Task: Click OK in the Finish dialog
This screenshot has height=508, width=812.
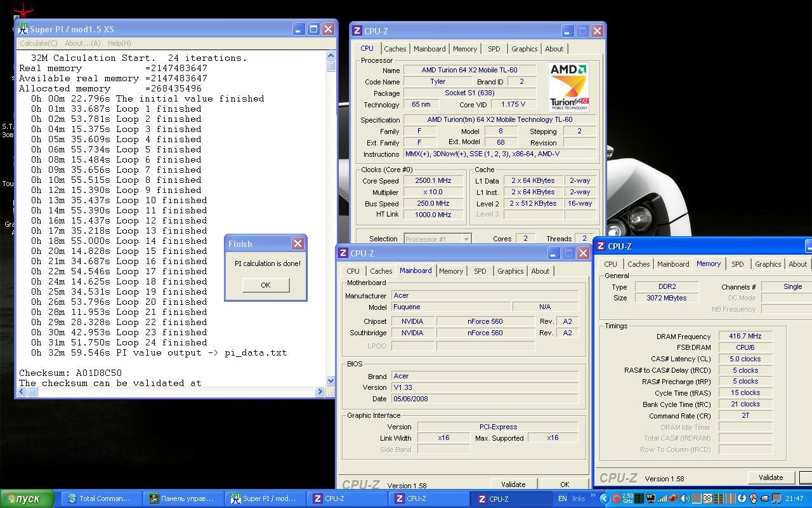Action: [x=265, y=284]
